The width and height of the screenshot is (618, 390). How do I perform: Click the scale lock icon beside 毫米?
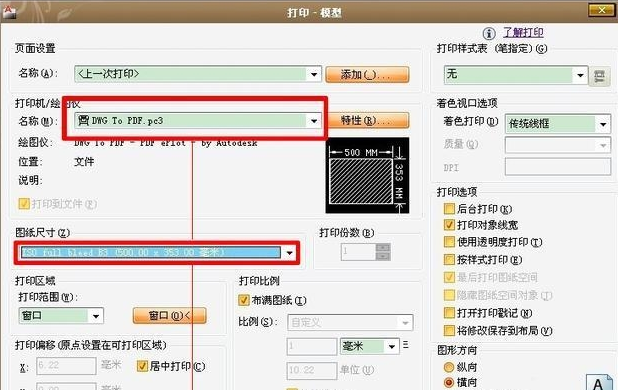point(406,345)
